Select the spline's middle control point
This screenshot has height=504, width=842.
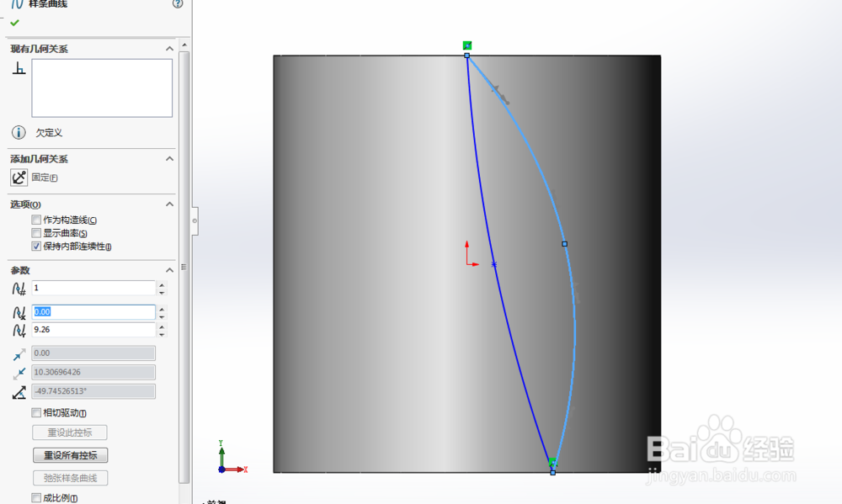(564, 244)
